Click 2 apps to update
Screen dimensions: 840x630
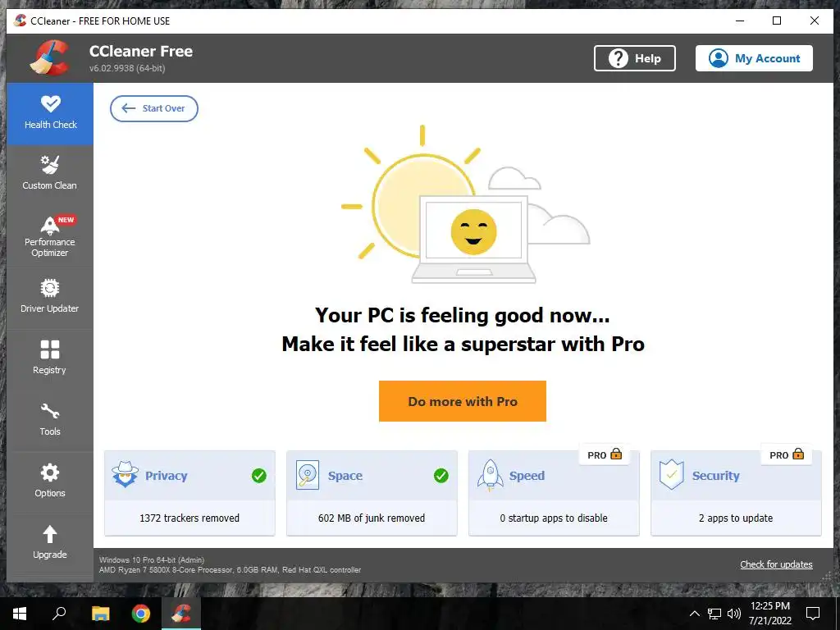[x=736, y=518]
